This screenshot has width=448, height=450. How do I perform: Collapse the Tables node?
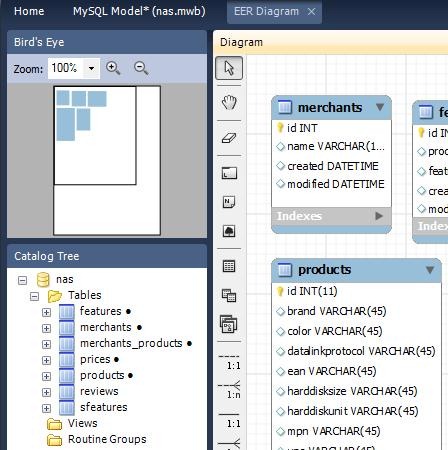[x=34, y=296]
